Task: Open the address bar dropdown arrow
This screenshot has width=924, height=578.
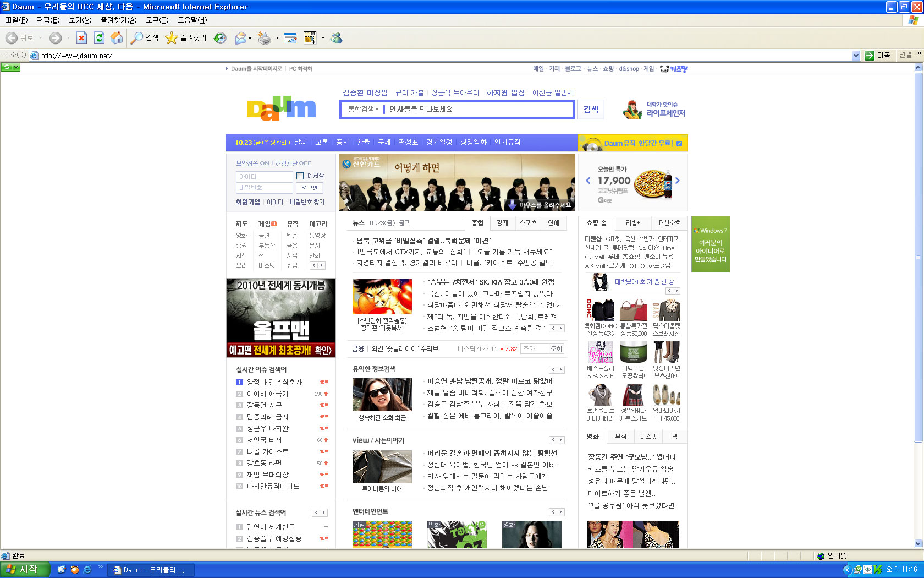Action: [856, 56]
